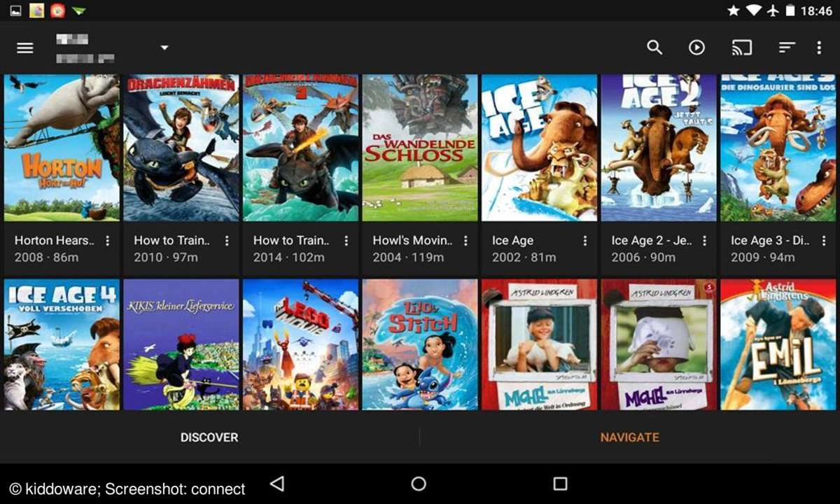The height and width of the screenshot is (504, 840).
Task: Open the Horton Hört ein Hu poster
Action: tap(62, 148)
